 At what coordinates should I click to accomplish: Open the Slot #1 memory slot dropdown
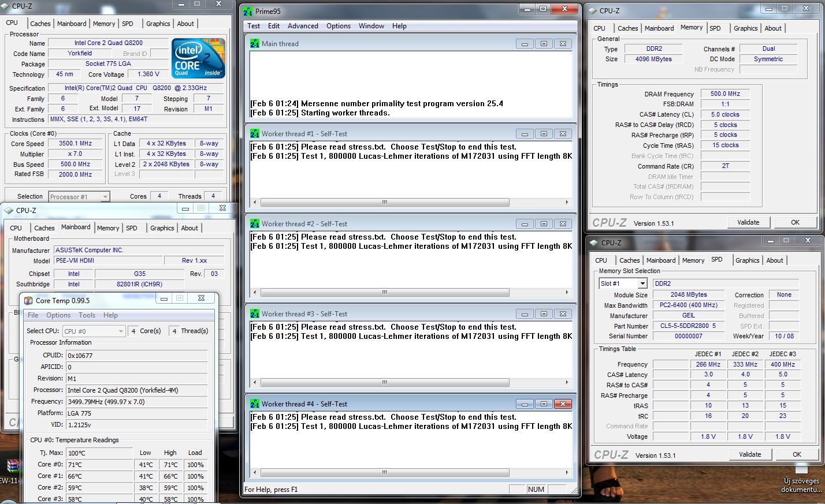(x=642, y=283)
